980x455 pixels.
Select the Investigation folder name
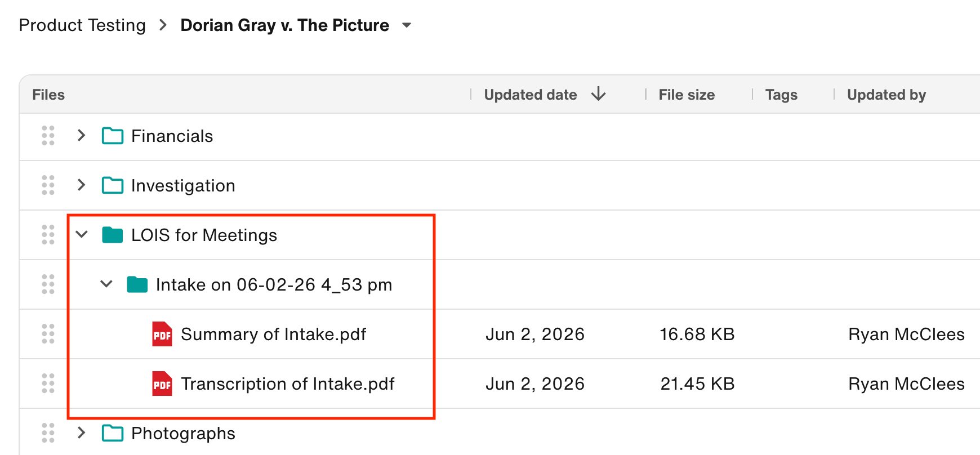click(183, 186)
